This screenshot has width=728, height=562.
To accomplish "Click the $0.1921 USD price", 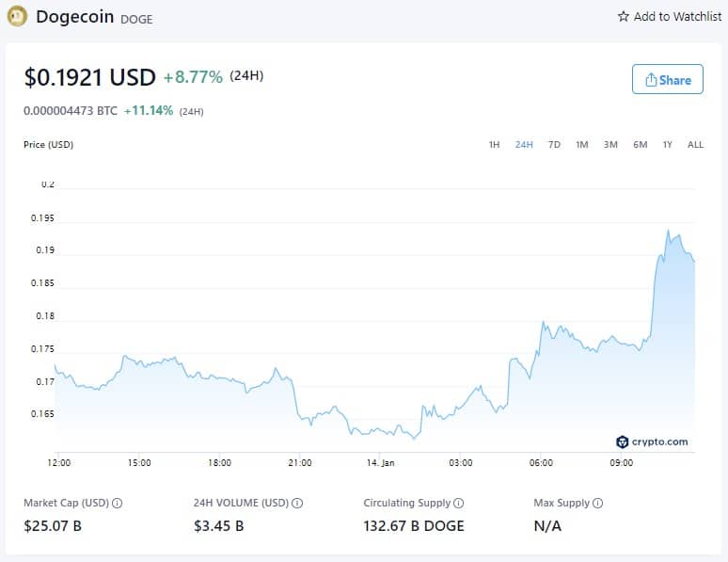I will (89, 77).
